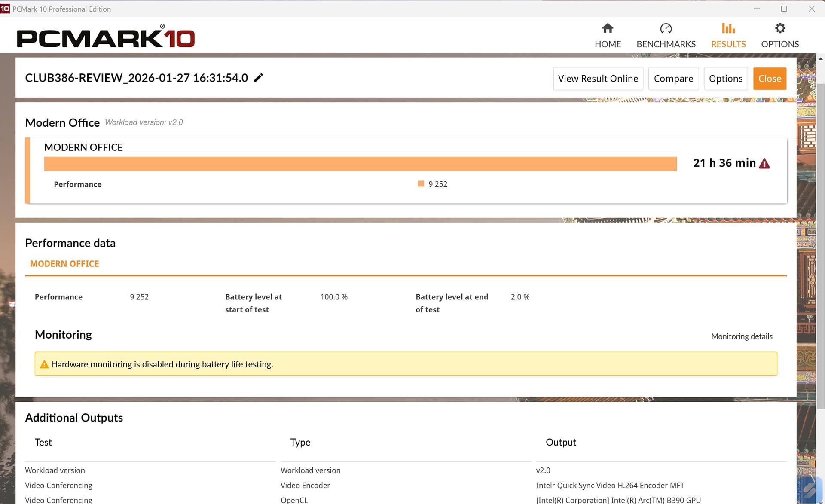
Task: Click the red warning triangle beside battery time
Action: (x=764, y=164)
